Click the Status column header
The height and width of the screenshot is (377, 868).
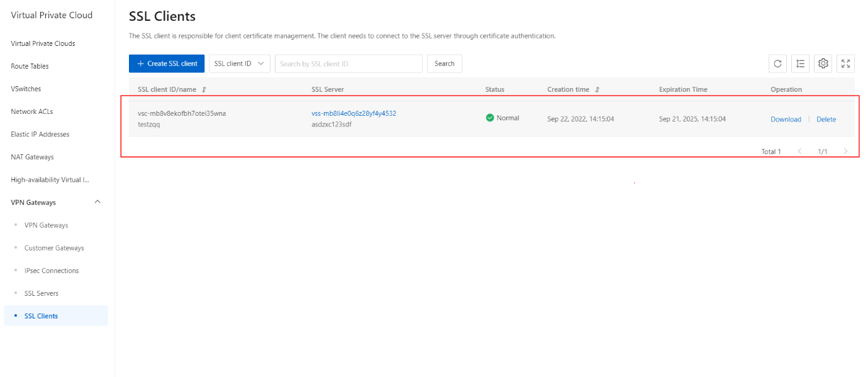pyautogui.click(x=495, y=89)
